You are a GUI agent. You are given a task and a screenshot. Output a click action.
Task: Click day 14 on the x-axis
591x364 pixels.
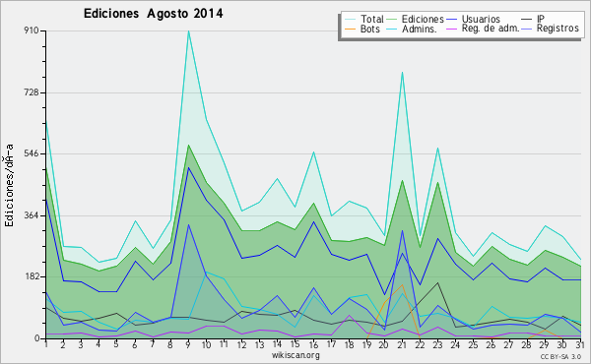pos(278,344)
